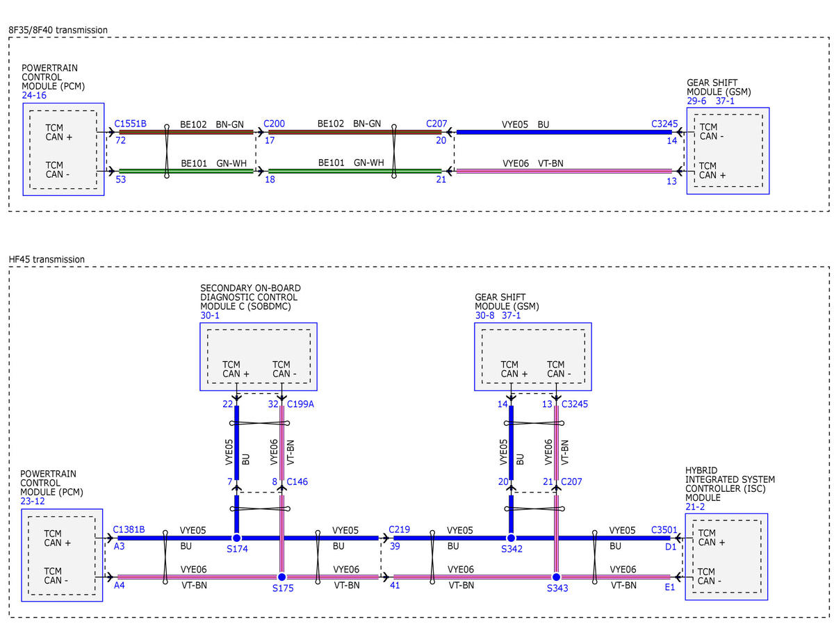Open connector reference C219
This screenshot has height=644, width=834.
click(400, 529)
